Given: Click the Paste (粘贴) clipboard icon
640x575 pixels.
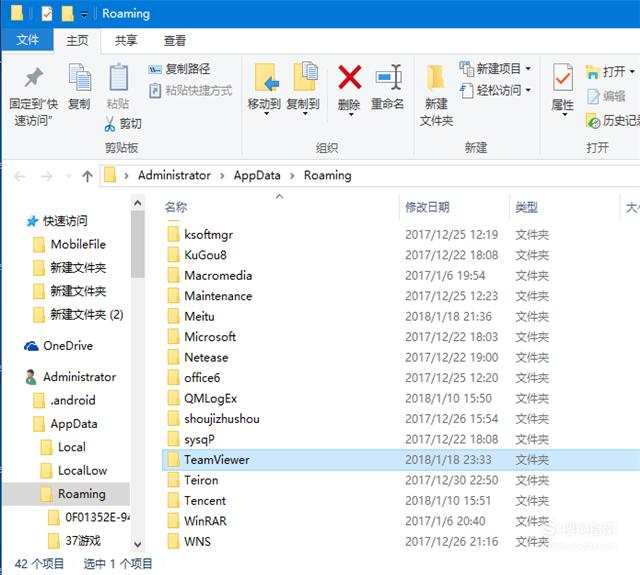Looking at the screenshot, I should tap(118, 78).
